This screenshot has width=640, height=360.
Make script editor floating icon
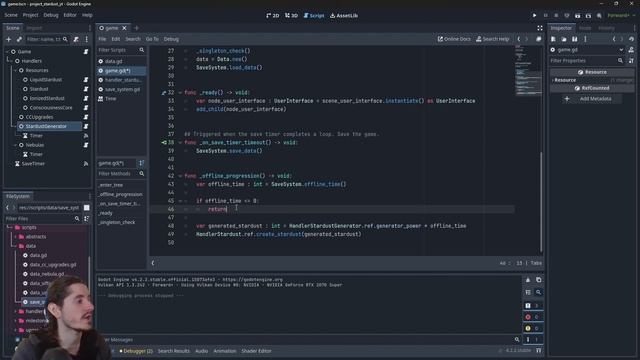(x=538, y=39)
